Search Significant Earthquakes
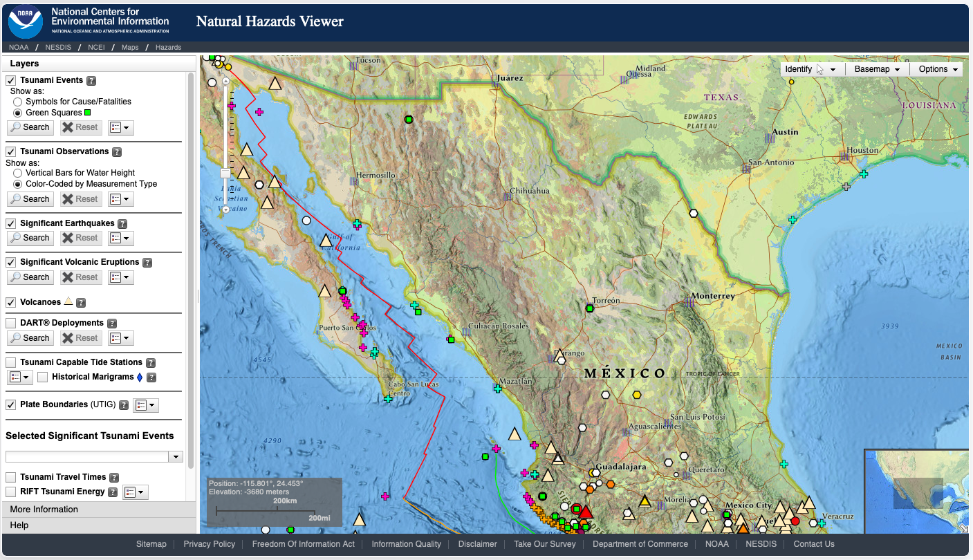 click(30, 238)
